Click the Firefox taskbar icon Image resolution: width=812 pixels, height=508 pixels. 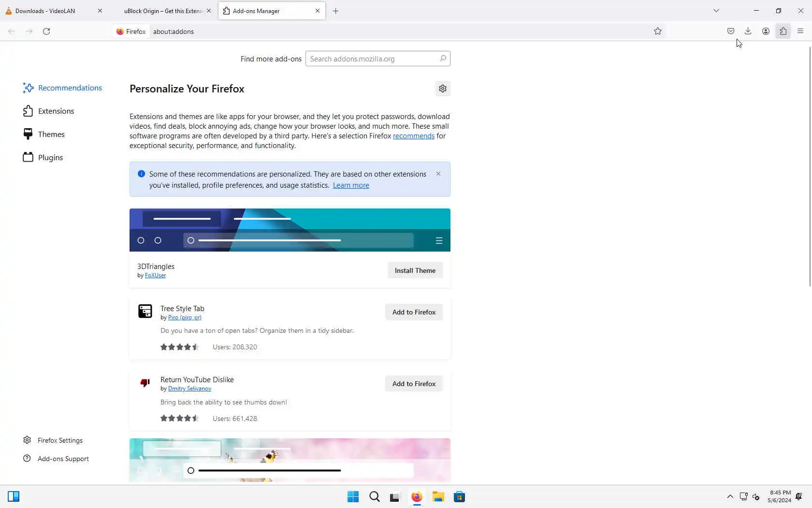point(417,497)
